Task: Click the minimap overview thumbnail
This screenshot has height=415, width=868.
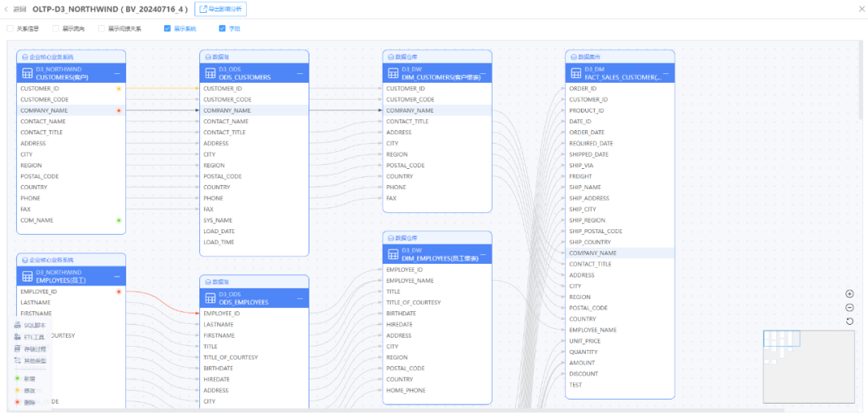Action: (x=811, y=364)
